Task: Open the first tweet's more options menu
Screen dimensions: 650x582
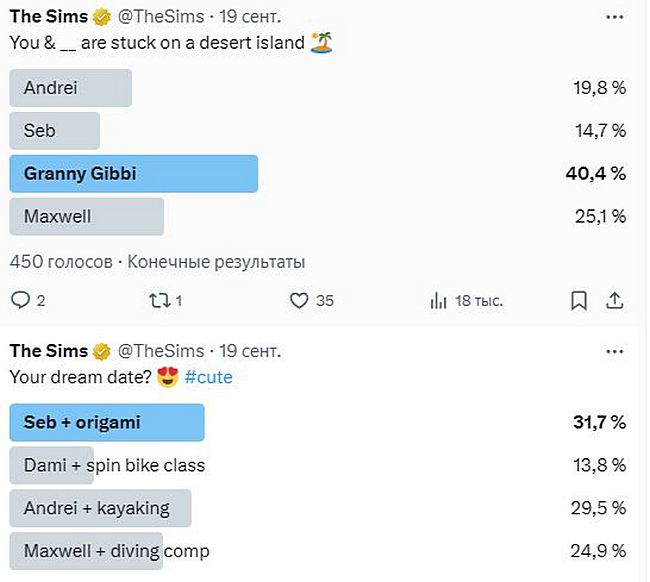Action: [616, 17]
